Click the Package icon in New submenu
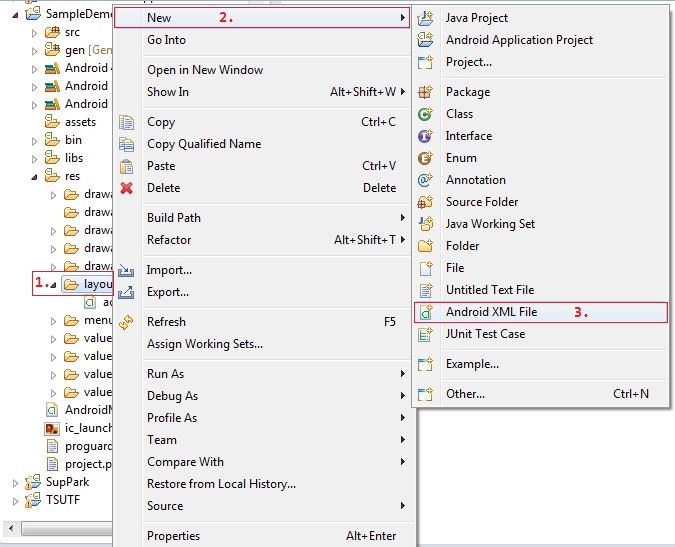The image size is (675, 547). [426, 92]
